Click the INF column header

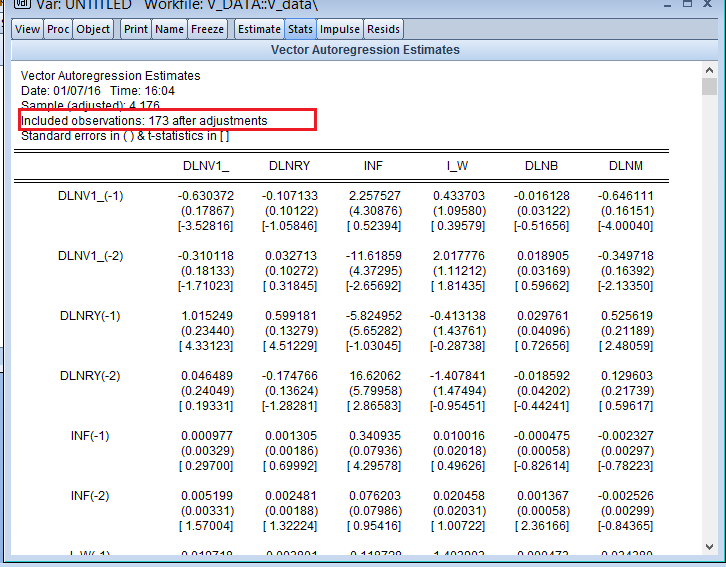tap(373, 166)
